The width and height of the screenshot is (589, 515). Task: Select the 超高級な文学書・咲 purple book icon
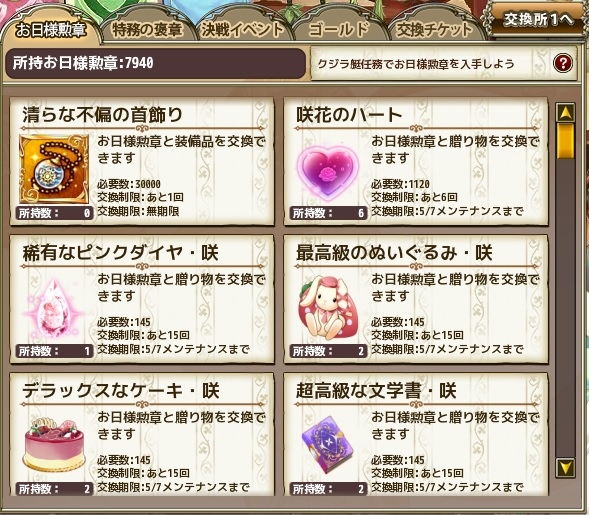(328, 445)
